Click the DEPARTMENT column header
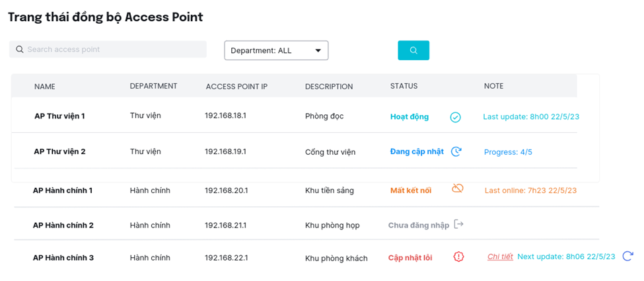Image resolution: width=644 pixels, height=281 pixels. (x=154, y=86)
